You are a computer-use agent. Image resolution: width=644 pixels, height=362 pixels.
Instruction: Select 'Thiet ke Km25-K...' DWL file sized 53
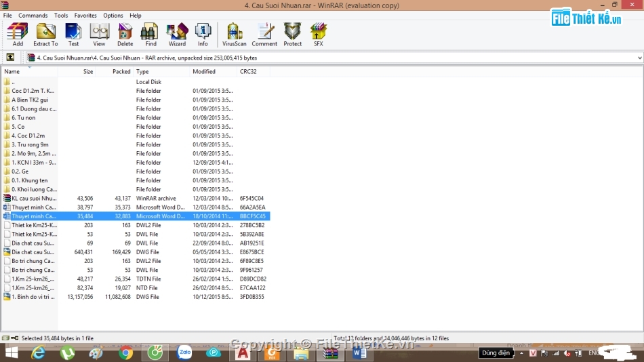136,234
